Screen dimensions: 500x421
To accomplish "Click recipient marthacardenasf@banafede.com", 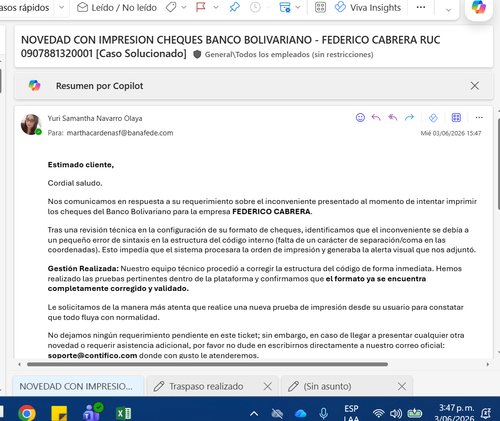I will (x=120, y=133).
